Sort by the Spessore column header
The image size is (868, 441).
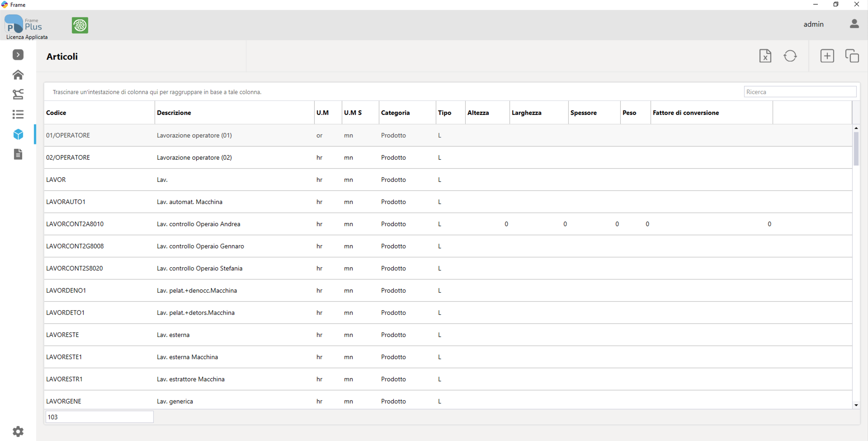point(594,113)
